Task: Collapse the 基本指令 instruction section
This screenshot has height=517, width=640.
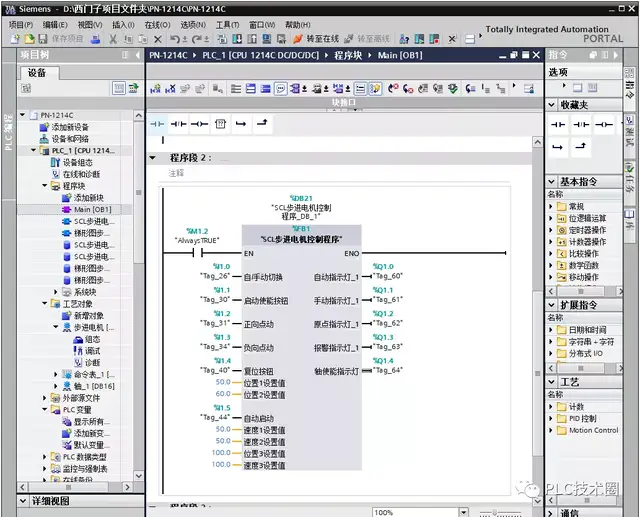Action: coord(552,182)
